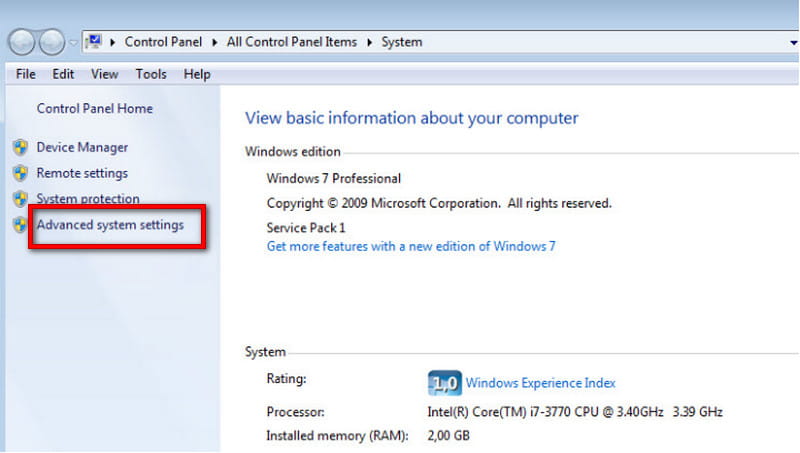Click the Forward navigation arrow button

click(x=52, y=42)
